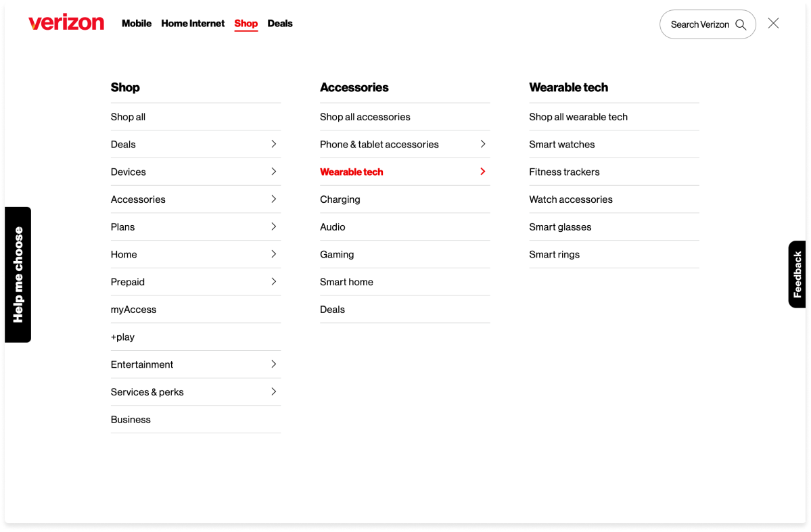Open the Help me choose side tab

[18, 274]
